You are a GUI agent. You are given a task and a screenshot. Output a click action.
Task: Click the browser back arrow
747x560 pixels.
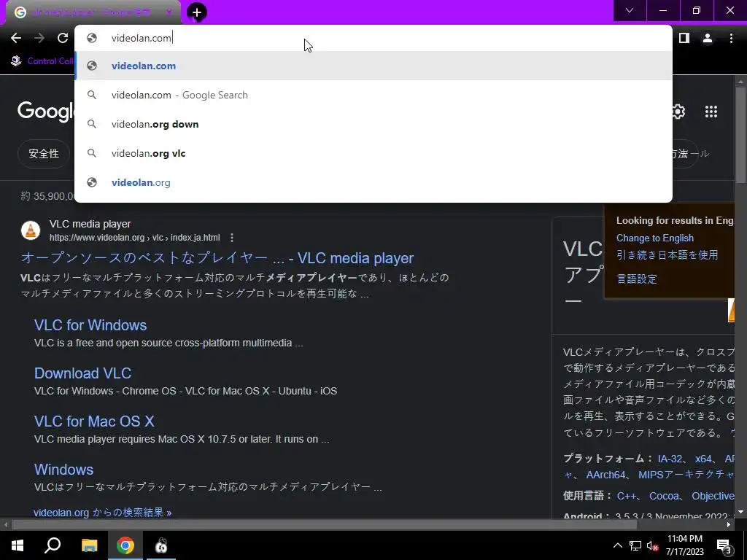point(16,38)
